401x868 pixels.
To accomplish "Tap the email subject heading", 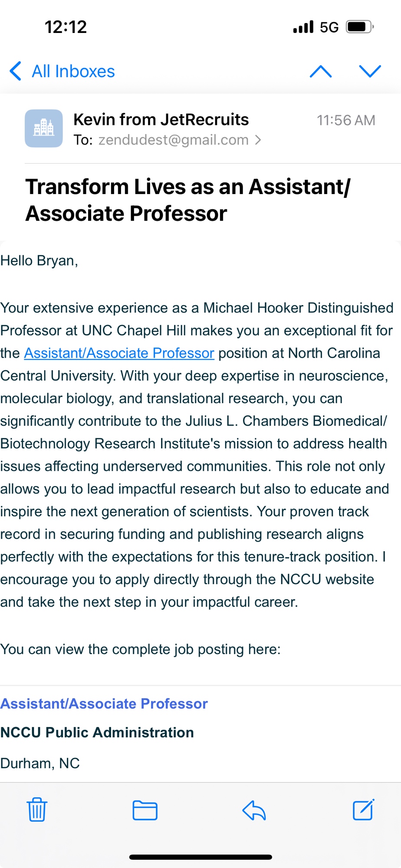I will [187, 200].
